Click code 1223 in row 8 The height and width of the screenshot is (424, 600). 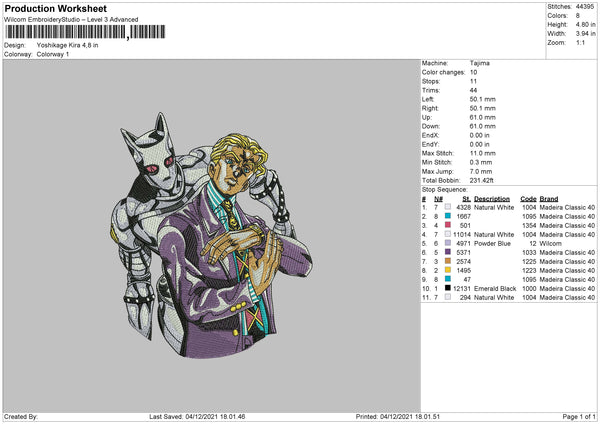(529, 271)
